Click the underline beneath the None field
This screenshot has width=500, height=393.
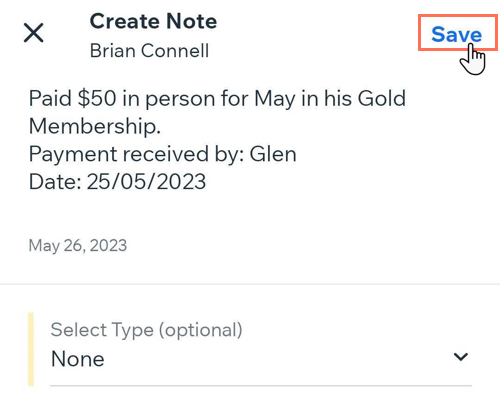(261, 386)
